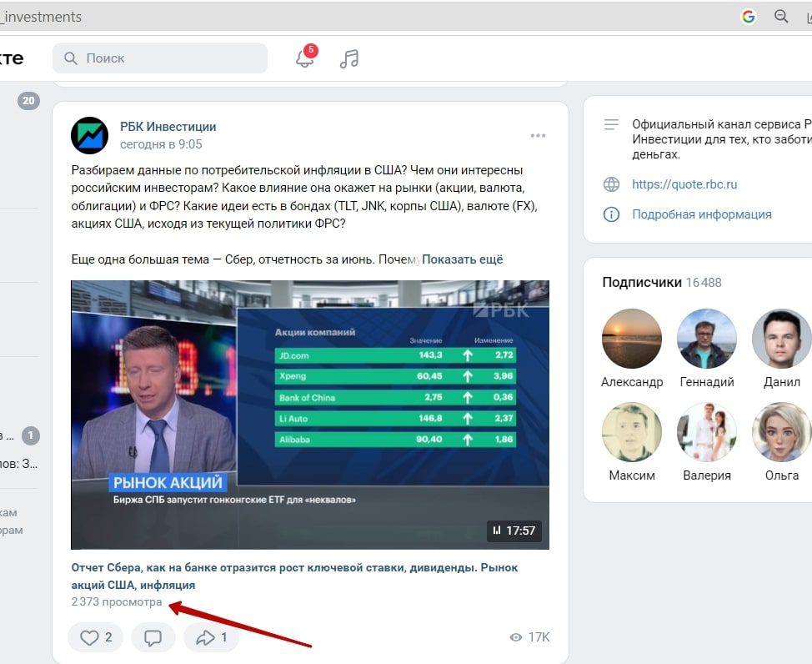Click the name Максим under avatar
The width and height of the screenshot is (812, 664).
[632, 475]
